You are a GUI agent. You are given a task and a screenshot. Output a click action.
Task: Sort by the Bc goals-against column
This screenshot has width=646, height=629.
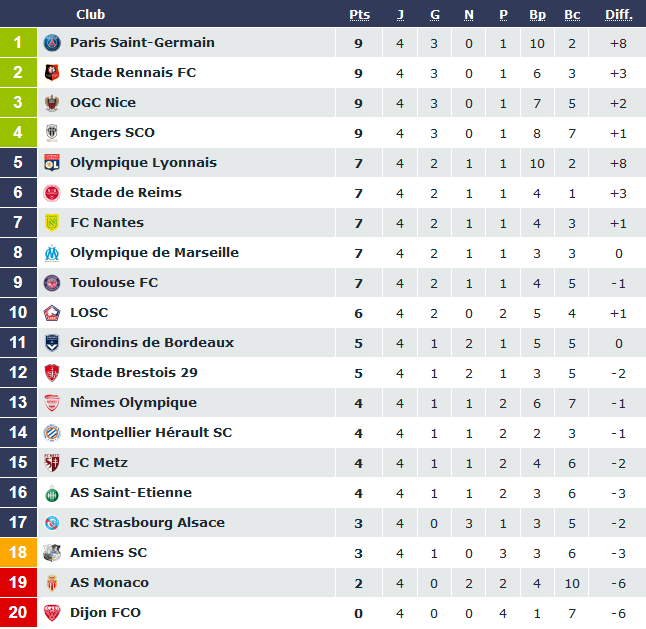pyautogui.click(x=572, y=15)
